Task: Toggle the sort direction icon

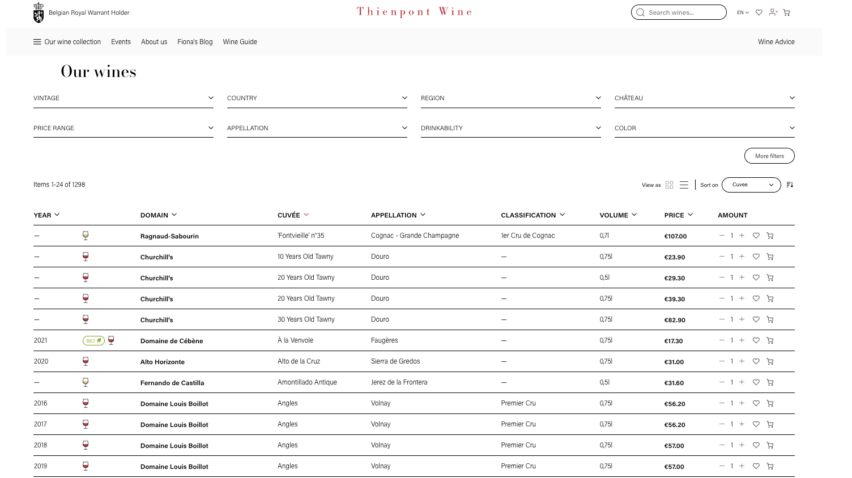Action: [x=790, y=185]
